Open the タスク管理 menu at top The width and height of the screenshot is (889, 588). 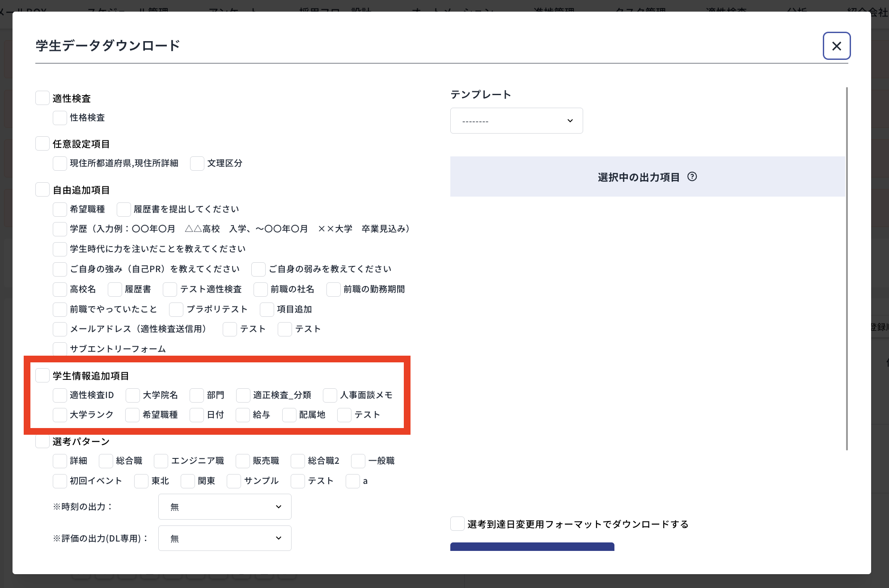[640, 9]
